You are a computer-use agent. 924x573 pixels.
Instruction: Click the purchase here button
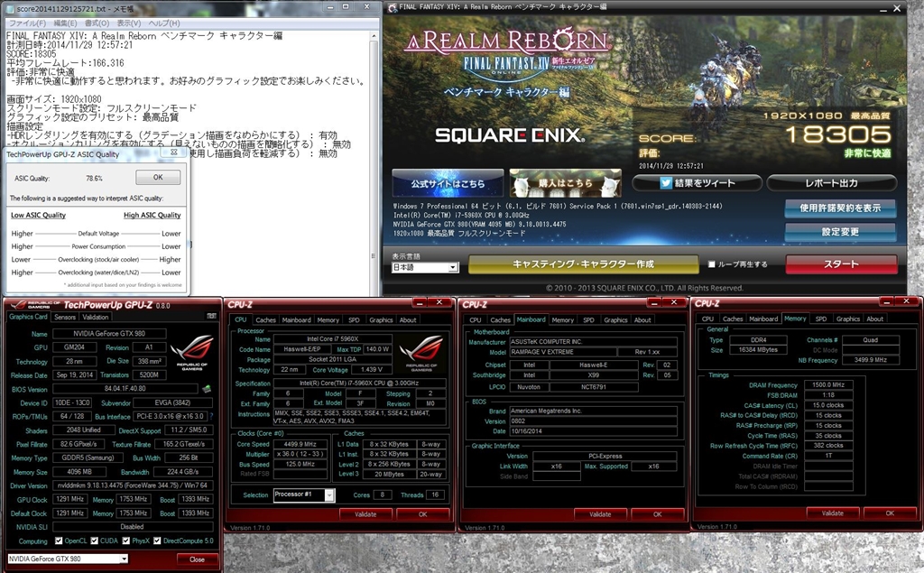coord(566,183)
